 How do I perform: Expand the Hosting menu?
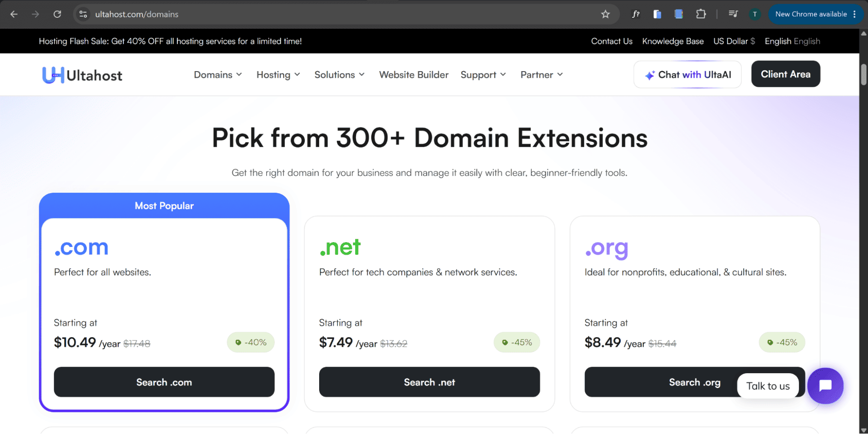[x=278, y=75]
